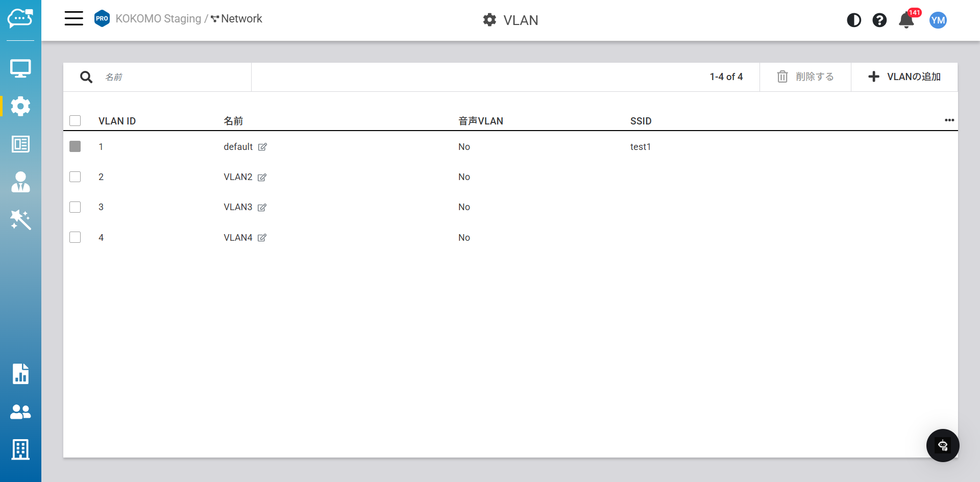The height and width of the screenshot is (482, 980).
Task: Open the magic wand wizard in sidebar
Action: 20,220
